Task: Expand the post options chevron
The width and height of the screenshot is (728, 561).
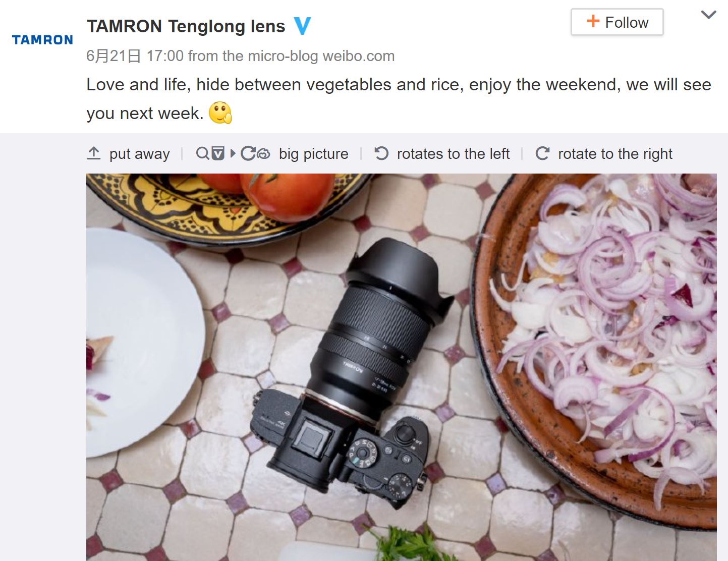Action: click(709, 15)
